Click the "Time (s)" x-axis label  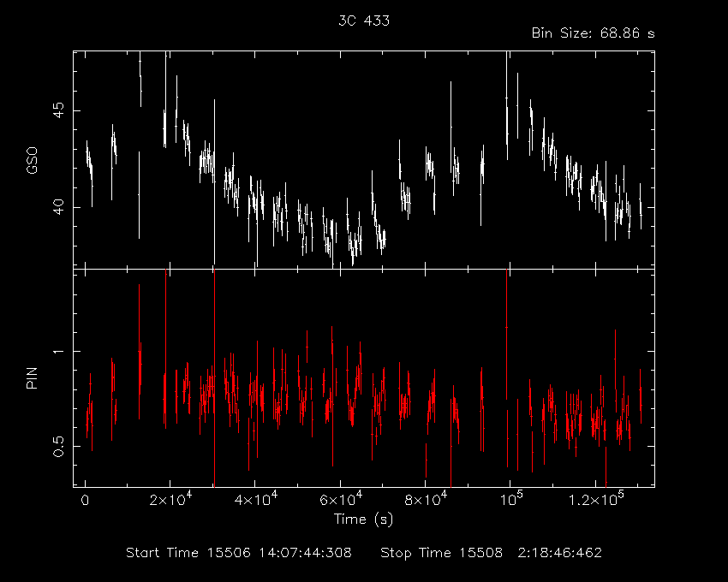tap(363, 519)
